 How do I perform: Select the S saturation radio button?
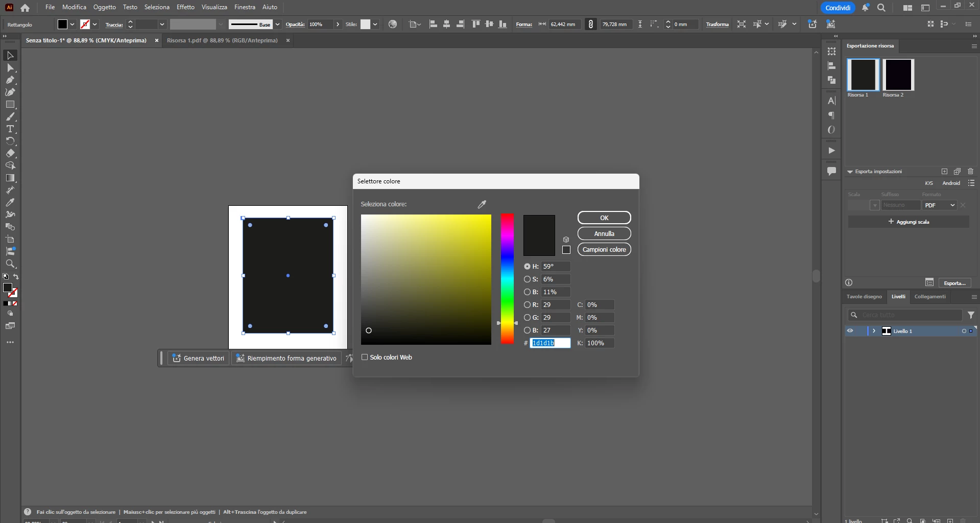click(x=527, y=279)
